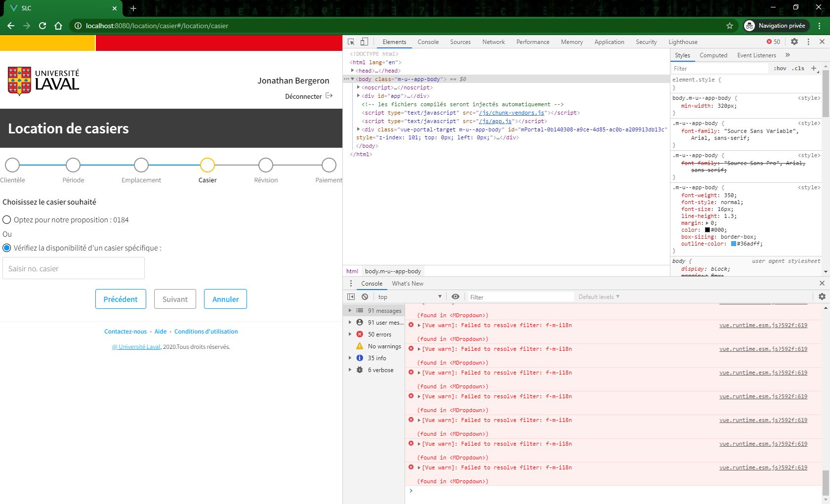Switch to the Computed styles tab
This screenshot has height=504, width=830.
(713, 55)
